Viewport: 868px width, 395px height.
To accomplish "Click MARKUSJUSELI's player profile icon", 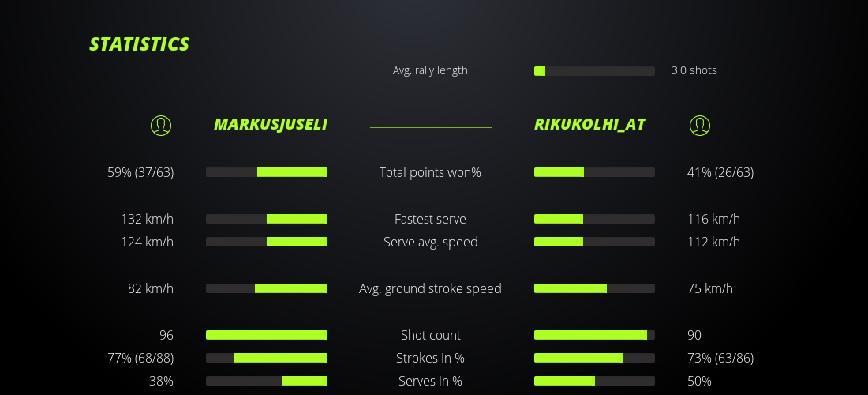I will click(161, 125).
